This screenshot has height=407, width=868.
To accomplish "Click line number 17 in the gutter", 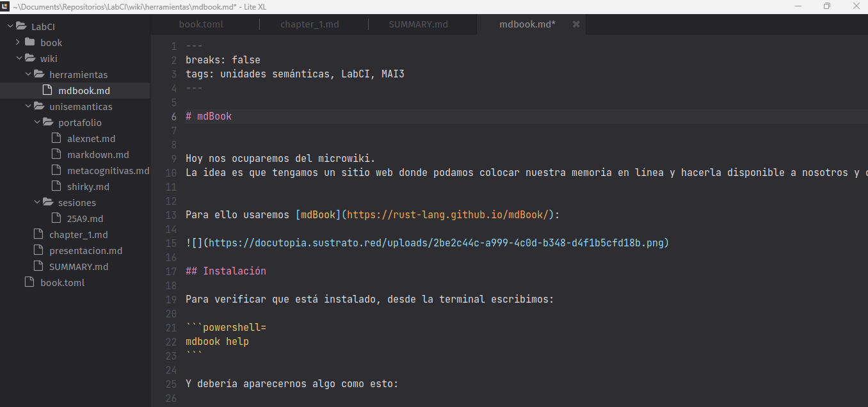I will tap(171, 271).
